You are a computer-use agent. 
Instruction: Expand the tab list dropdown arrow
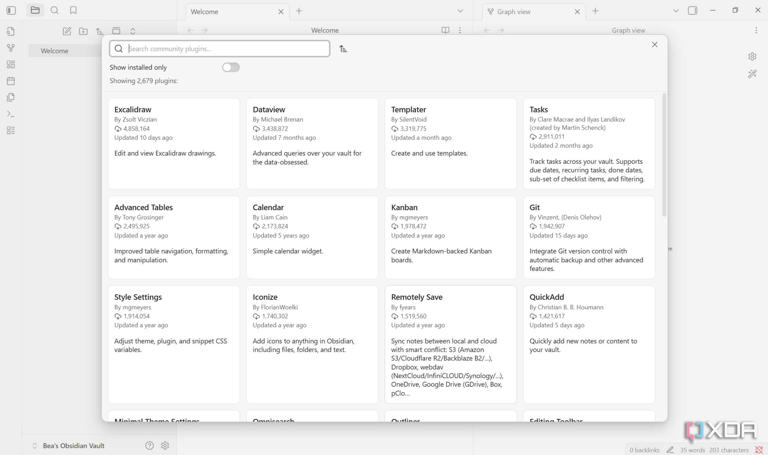click(460, 11)
